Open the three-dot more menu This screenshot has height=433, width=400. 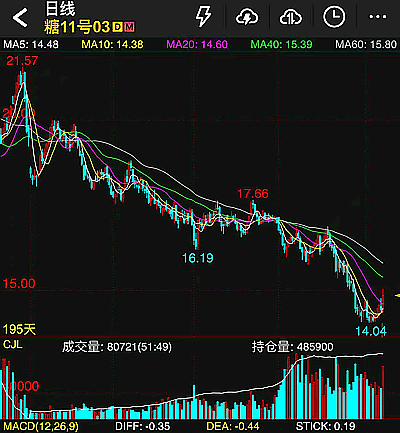click(x=378, y=16)
